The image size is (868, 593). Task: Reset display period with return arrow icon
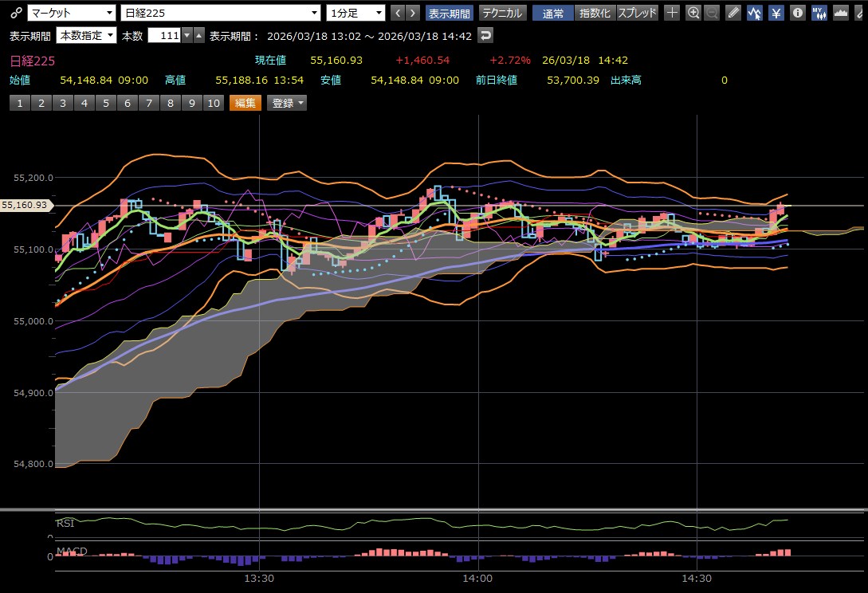click(485, 36)
